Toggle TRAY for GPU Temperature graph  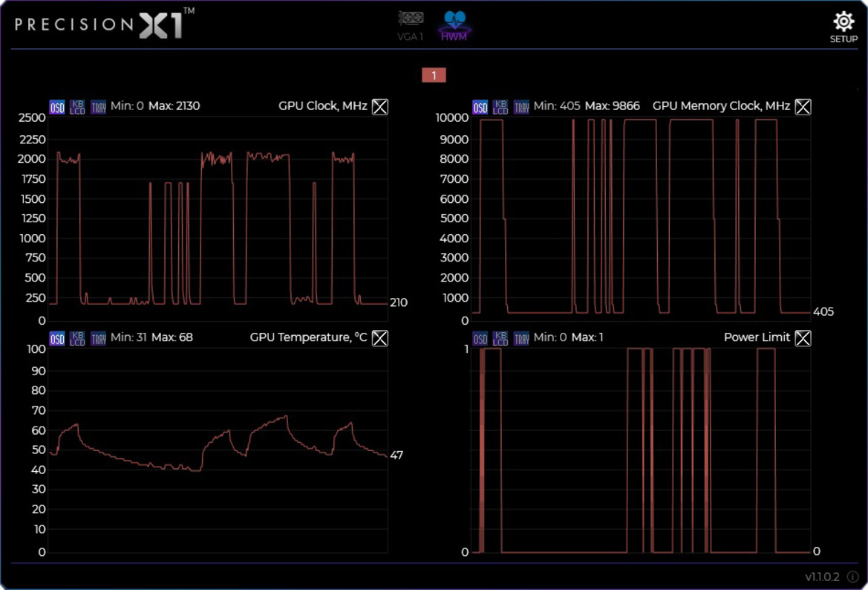pos(98,339)
